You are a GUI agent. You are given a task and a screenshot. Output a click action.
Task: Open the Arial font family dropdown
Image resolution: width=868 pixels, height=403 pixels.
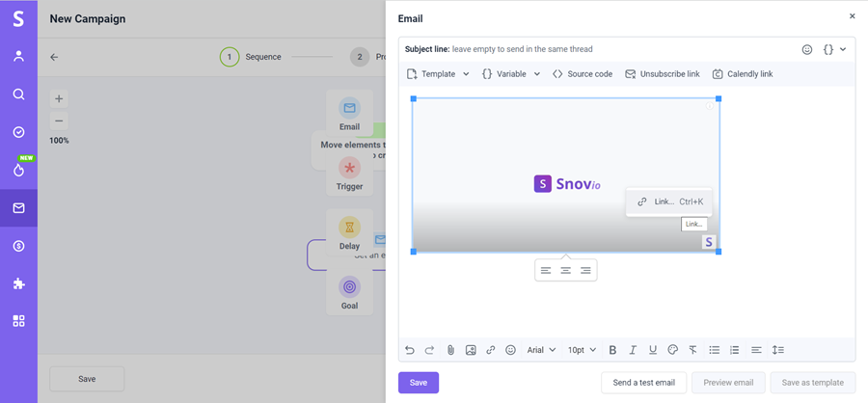(x=541, y=350)
